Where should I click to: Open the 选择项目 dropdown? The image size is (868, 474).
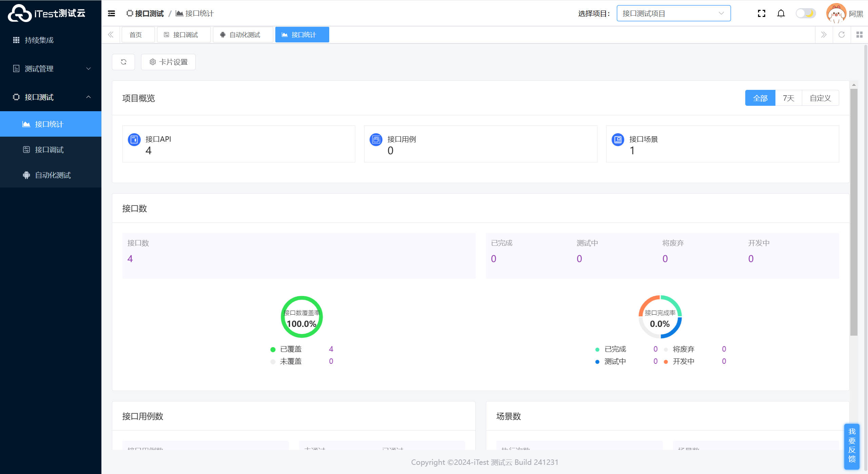[673, 14]
